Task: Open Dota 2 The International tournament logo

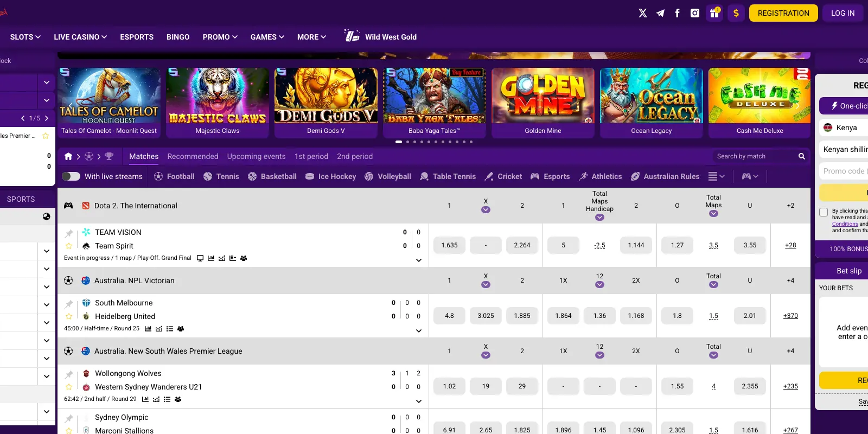Action: click(x=86, y=206)
